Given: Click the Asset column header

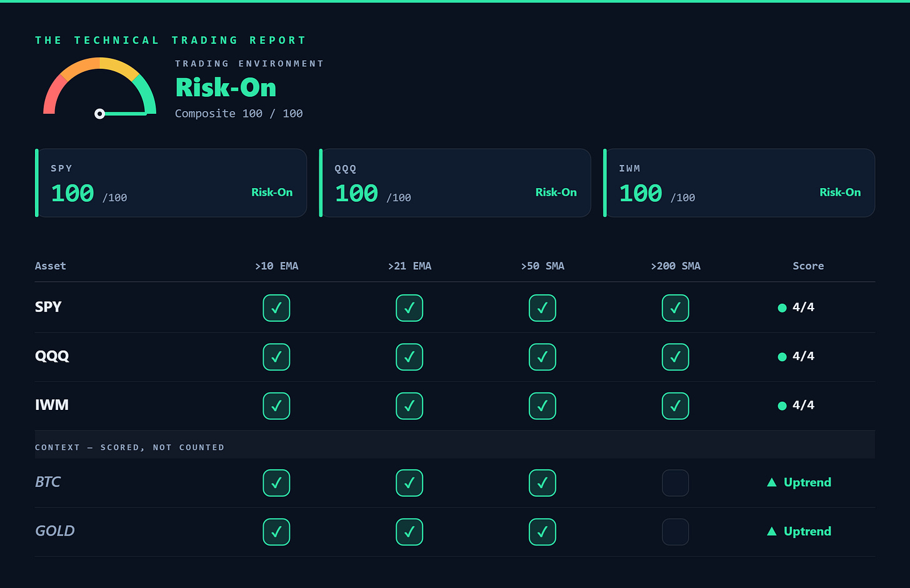Looking at the screenshot, I should (x=51, y=266).
